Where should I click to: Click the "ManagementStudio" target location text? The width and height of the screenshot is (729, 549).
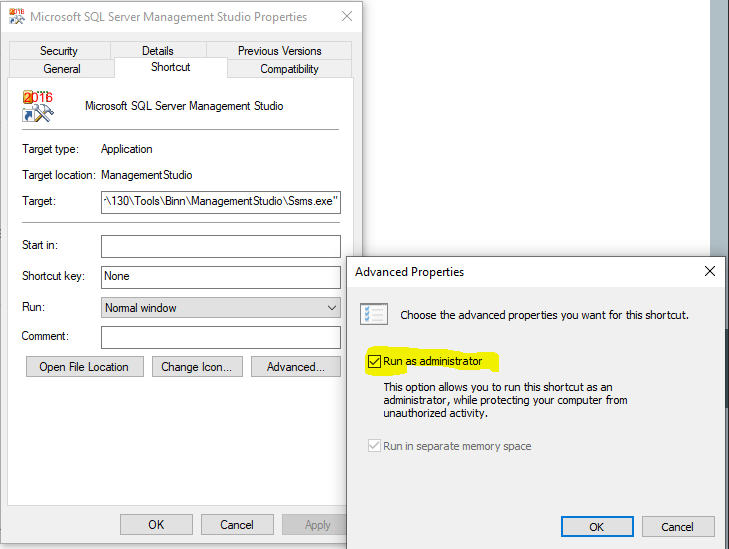[146, 175]
